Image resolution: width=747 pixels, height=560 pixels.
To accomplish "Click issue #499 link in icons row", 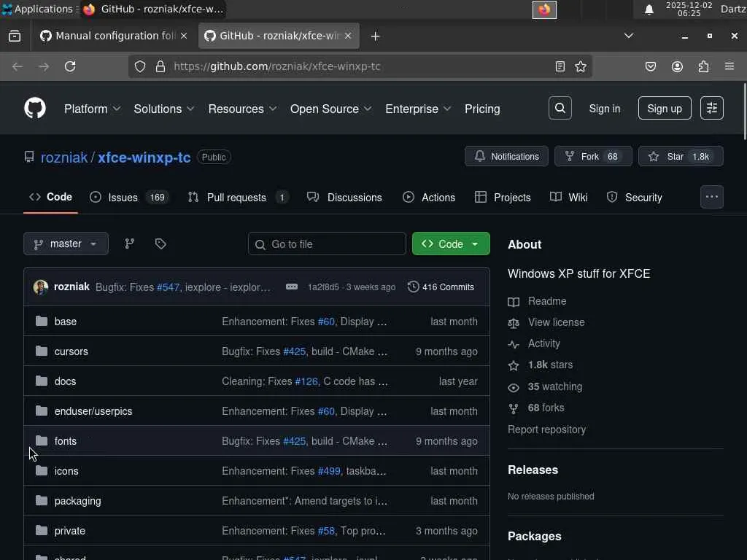I will [329, 471].
